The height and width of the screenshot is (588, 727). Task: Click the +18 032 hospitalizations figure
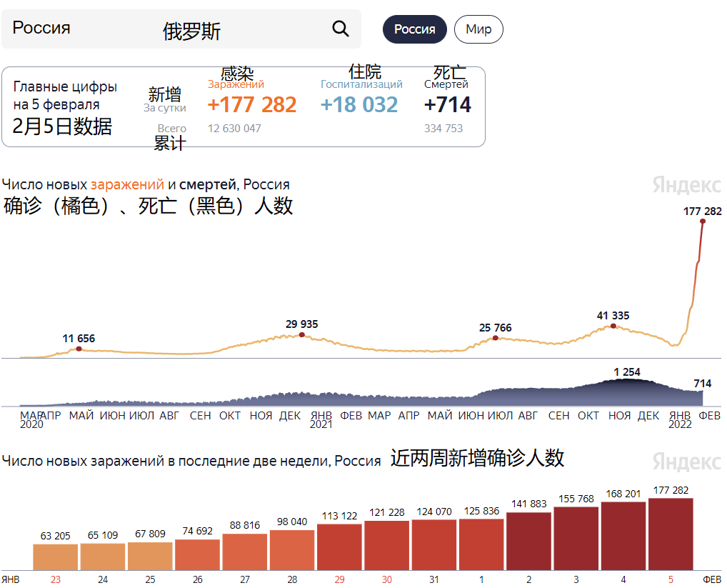click(359, 104)
